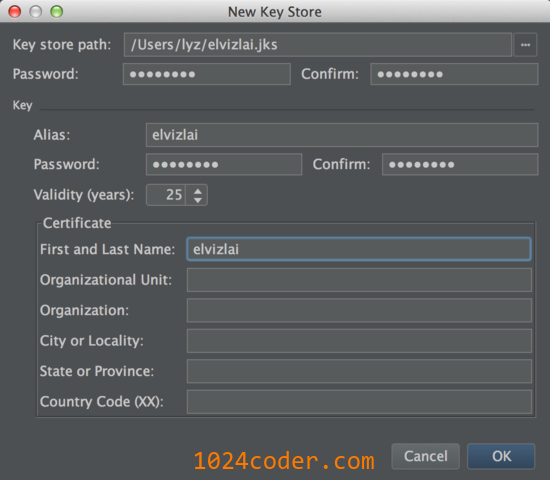
Task: Click the Cancel button
Action: (x=425, y=456)
